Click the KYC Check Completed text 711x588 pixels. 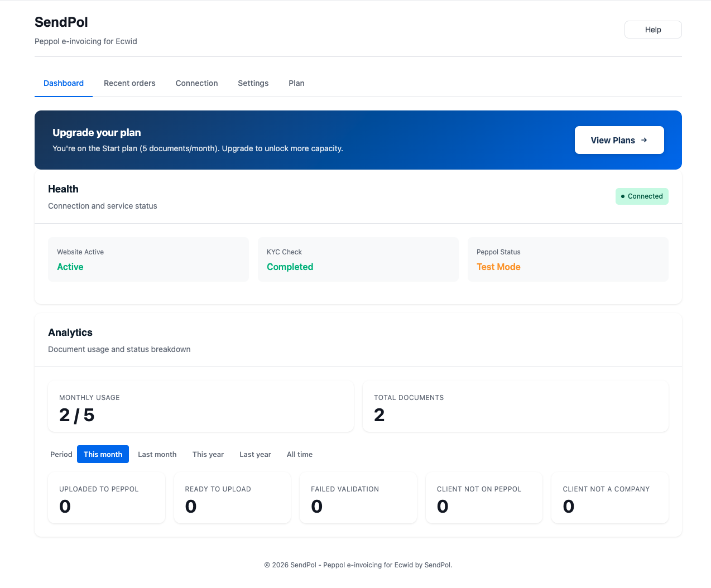click(290, 267)
